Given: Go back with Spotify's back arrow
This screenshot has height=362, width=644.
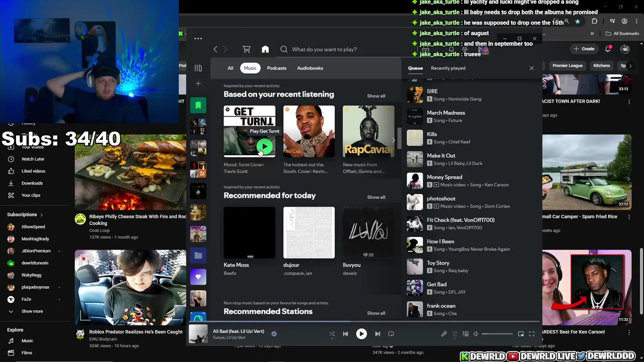Looking at the screenshot, I should 215,49.
